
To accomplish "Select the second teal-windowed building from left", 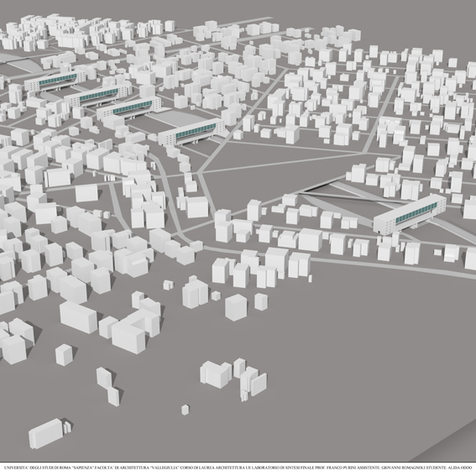I will [97, 96].
